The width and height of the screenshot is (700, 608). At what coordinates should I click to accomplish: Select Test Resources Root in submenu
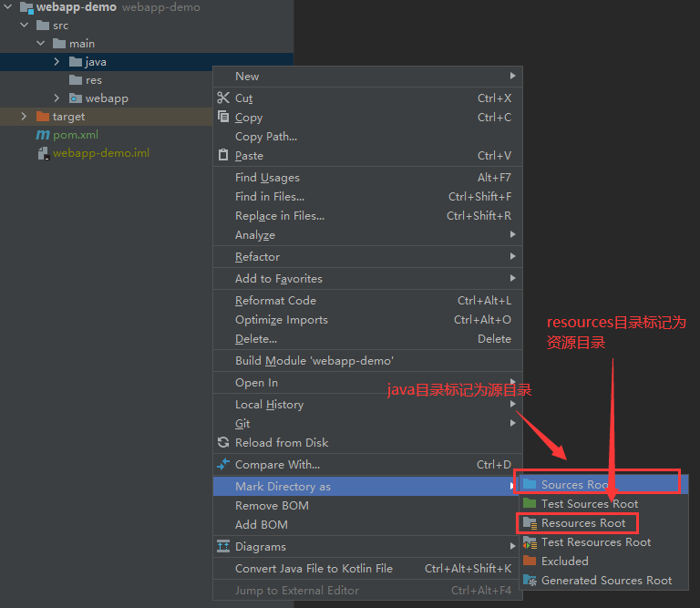click(x=604, y=542)
